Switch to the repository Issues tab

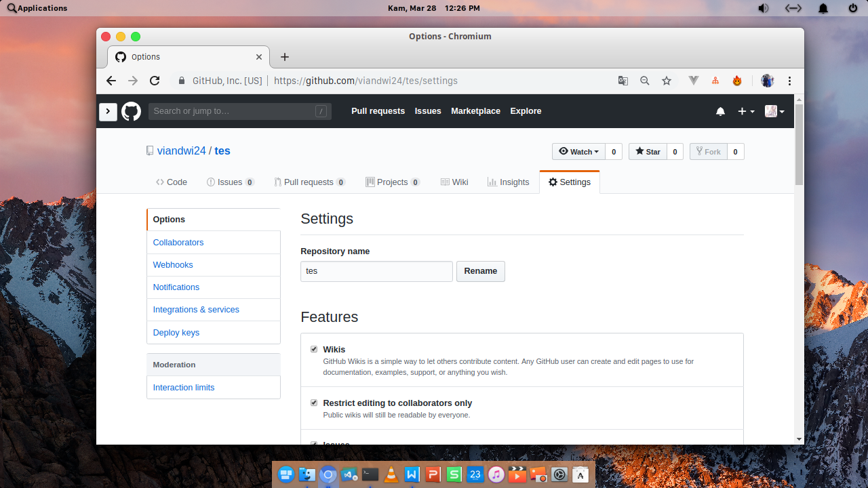(231, 182)
